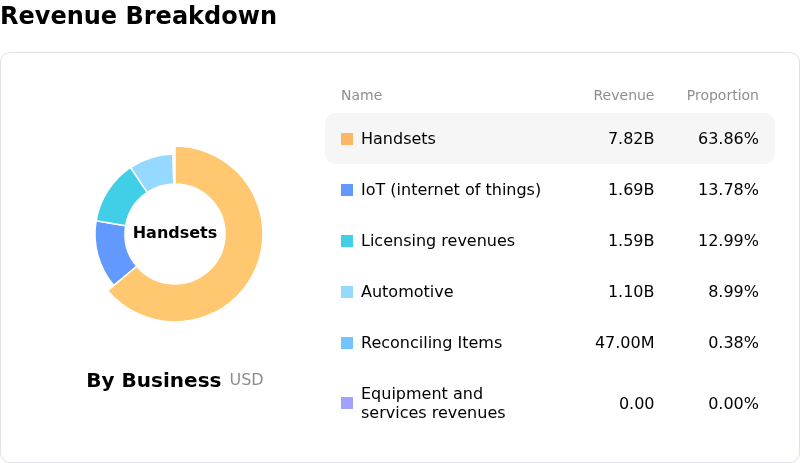The width and height of the screenshot is (800, 463).
Task: Select the IoT (internet of things) row
Action: 450,190
